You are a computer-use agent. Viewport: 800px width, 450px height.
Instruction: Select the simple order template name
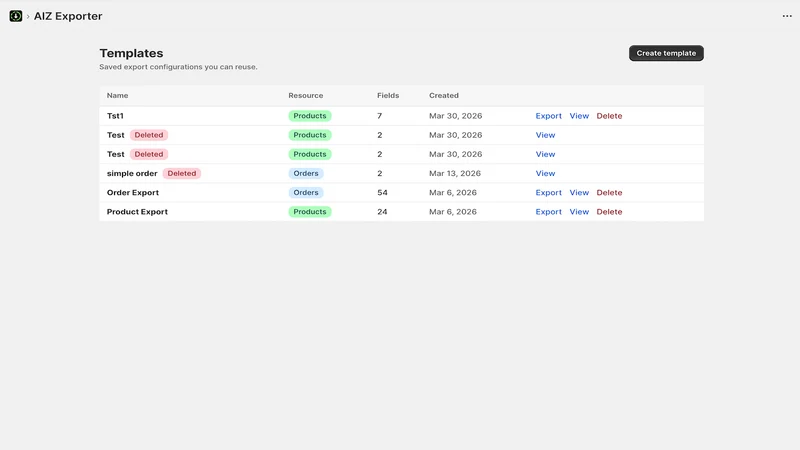[x=132, y=173]
